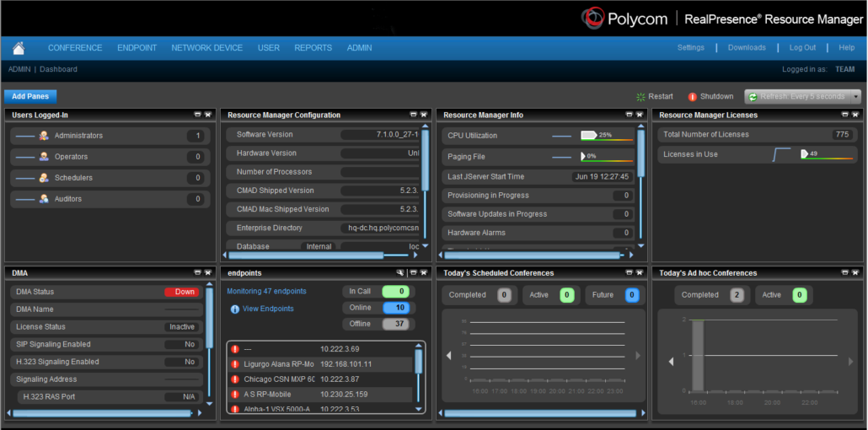Close the Users Logged-In pane
This screenshot has width=868, height=430.
(207, 115)
